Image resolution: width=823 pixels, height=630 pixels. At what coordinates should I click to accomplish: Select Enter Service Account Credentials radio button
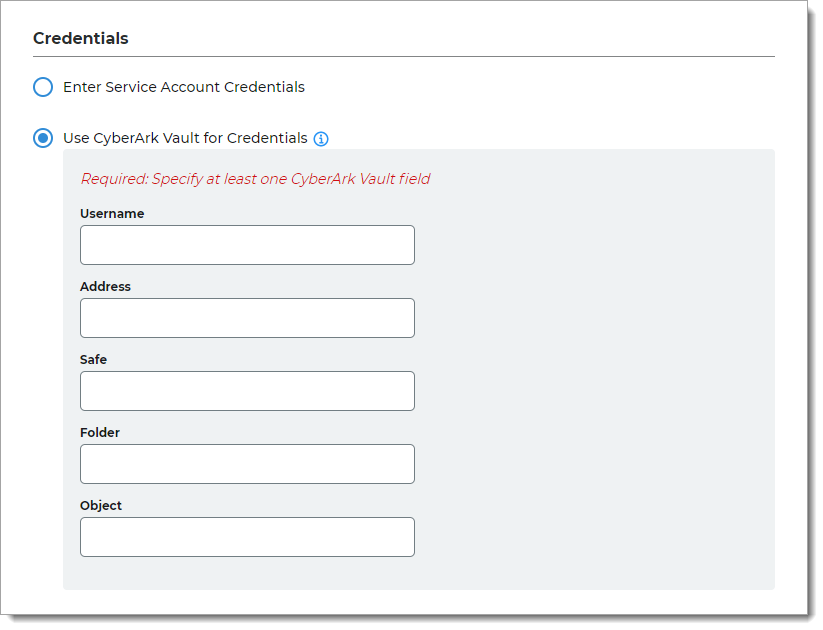click(x=43, y=87)
